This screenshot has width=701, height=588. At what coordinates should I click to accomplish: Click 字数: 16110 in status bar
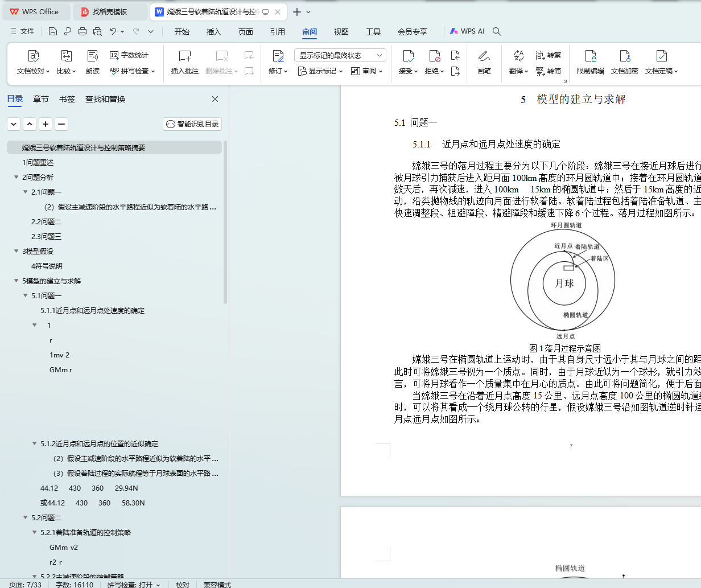(x=75, y=584)
